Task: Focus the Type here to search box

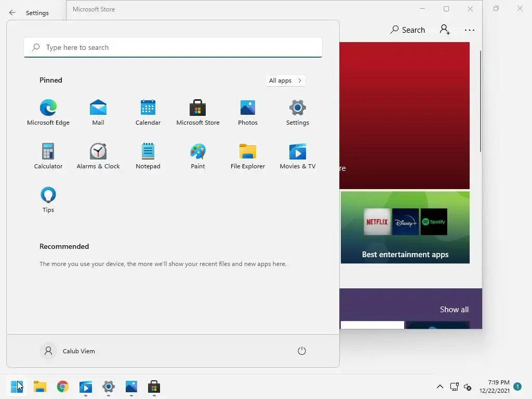Action: 173,47
